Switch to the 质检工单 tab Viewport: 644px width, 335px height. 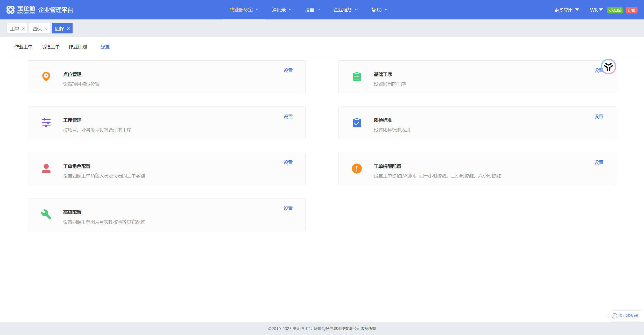pyautogui.click(x=51, y=47)
